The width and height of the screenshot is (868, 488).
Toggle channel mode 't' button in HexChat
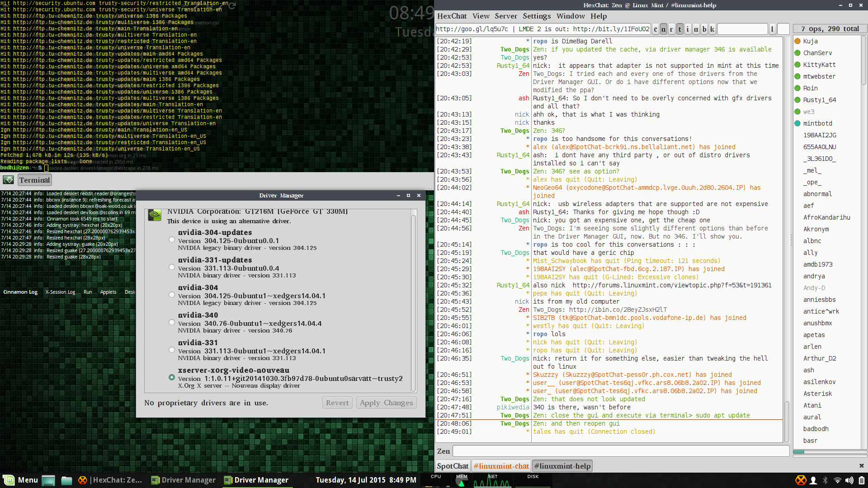pos(679,29)
